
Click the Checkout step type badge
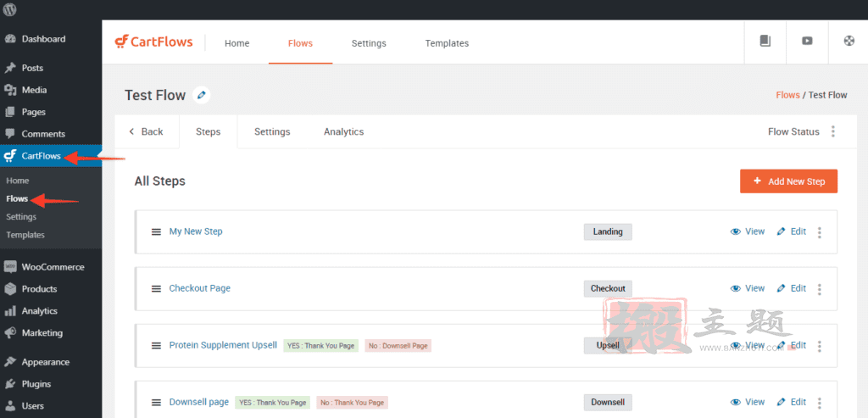(608, 288)
